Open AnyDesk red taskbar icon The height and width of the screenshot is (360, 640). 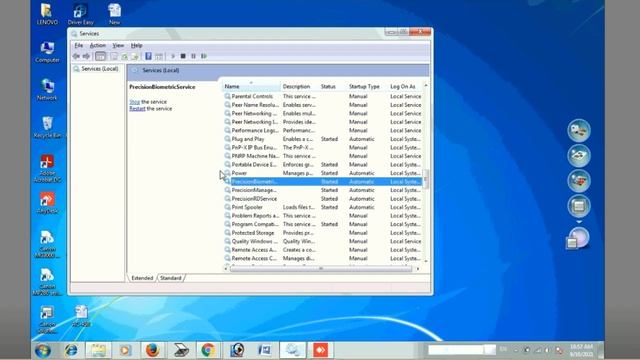(320, 350)
